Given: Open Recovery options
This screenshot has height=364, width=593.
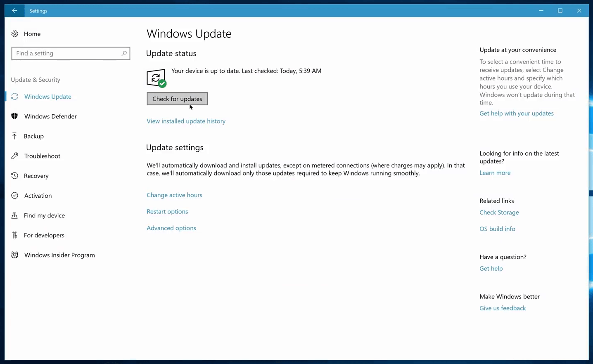Looking at the screenshot, I should point(36,176).
